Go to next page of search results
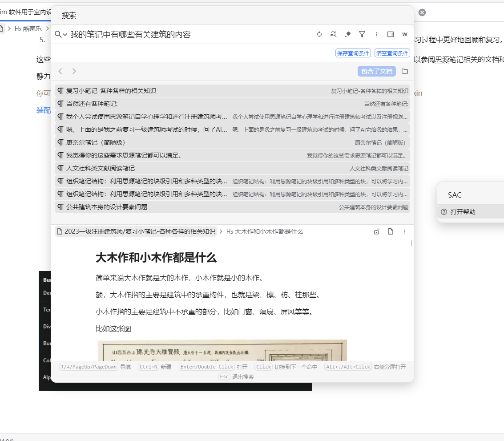This screenshot has height=441, width=504. pyautogui.click(x=74, y=71)
